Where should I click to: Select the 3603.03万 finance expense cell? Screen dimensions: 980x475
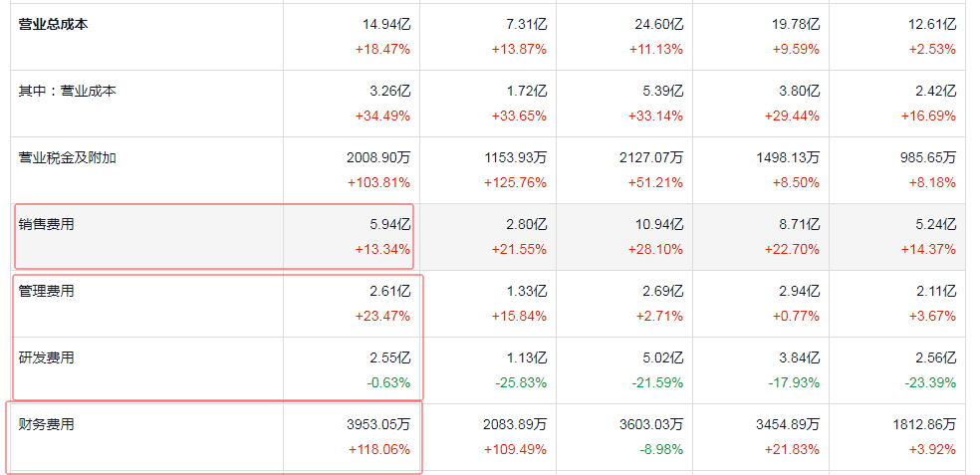click(652, 424)
